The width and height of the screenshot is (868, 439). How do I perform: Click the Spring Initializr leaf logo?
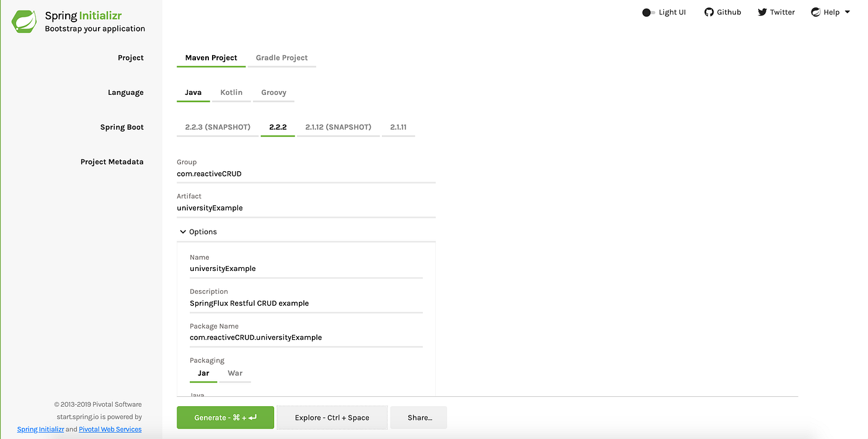tap(23, 20)
